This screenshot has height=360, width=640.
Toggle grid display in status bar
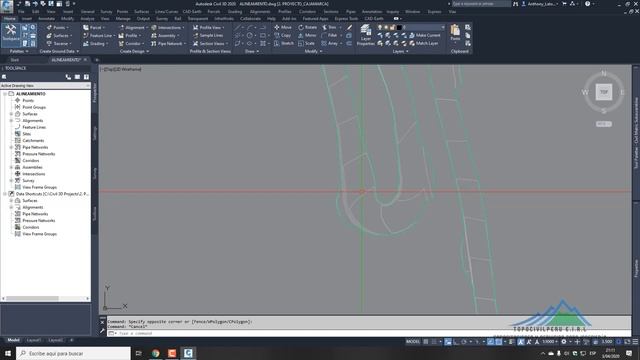click(426, 342)
